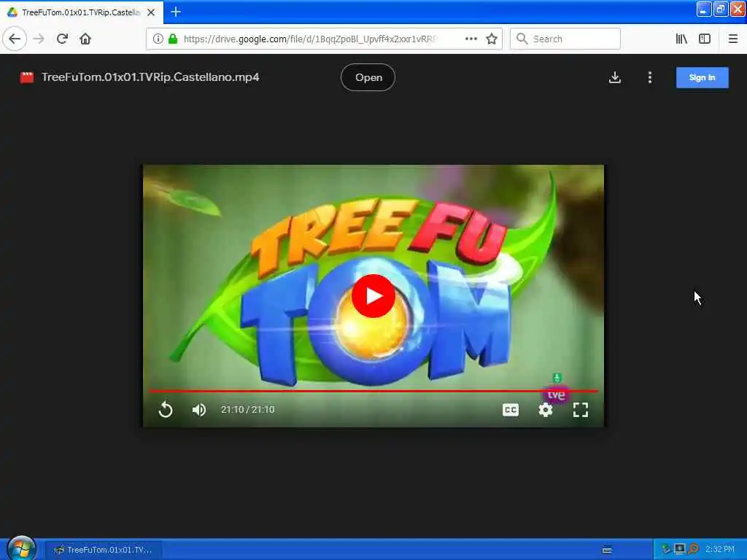
Task: Open the Library bookshelf icon
Action: tap(681, 39)
